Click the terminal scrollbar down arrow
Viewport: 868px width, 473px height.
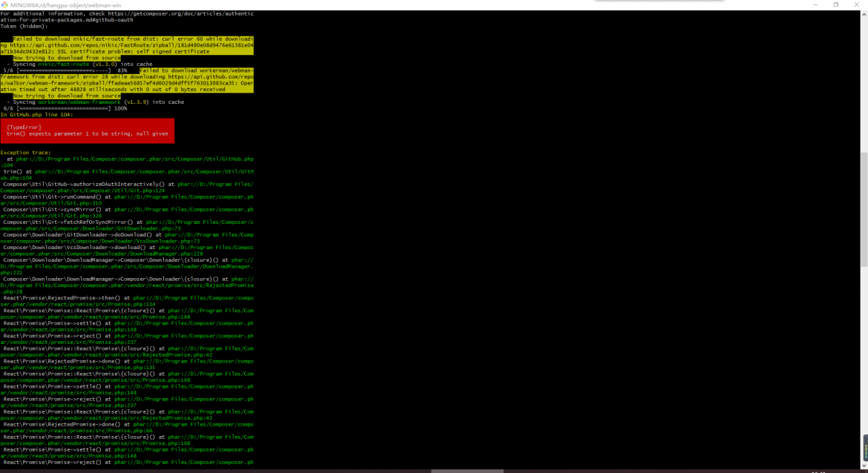(x=864, y=466)
